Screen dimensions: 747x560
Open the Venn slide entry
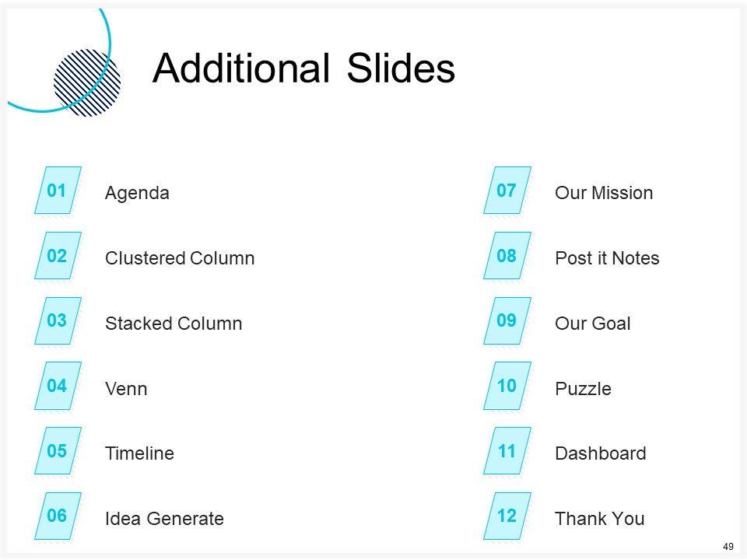click(126, 389)
